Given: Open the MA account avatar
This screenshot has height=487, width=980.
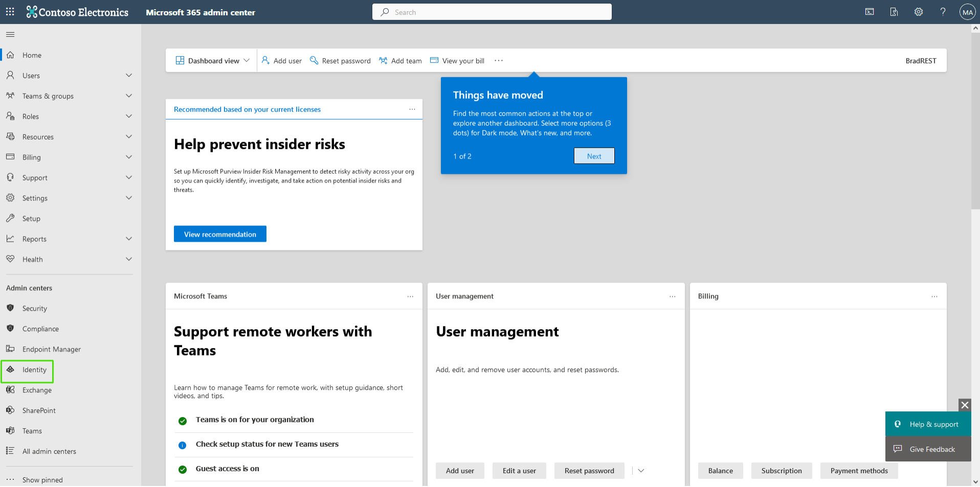Looking at the screenshot, I should click(x=967, y=12).
